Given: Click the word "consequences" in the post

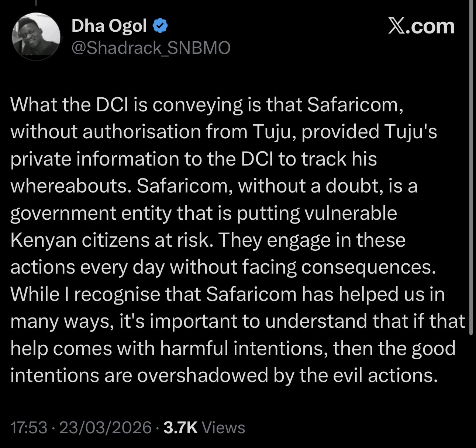Looking at the screenshot, I should (x=368, y=267).
